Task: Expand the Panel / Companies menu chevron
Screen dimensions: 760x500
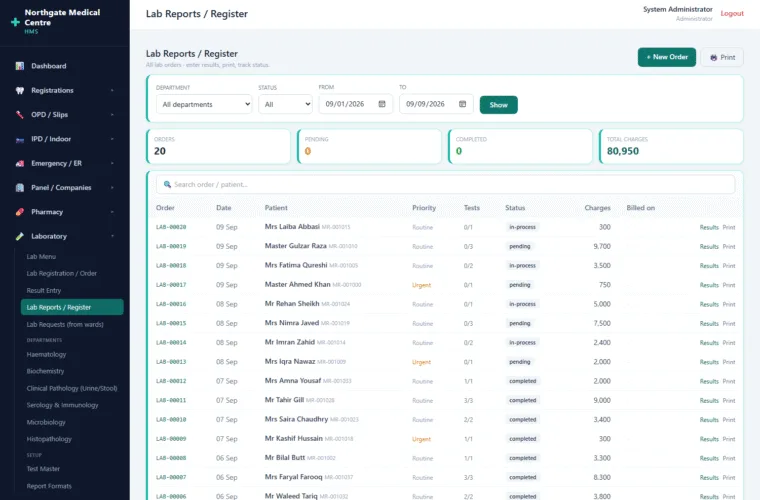Action: tap(112, 188)
